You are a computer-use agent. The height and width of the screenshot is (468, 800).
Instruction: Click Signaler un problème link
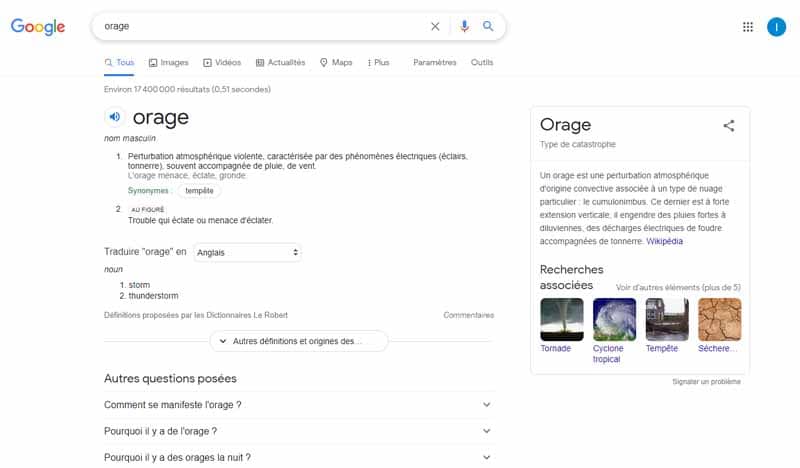tap(706, 381)
